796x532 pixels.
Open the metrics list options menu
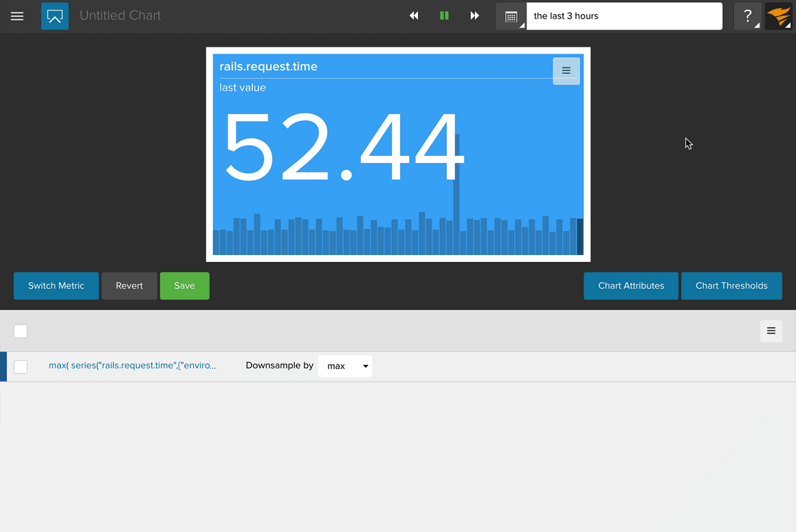[771, 331]
